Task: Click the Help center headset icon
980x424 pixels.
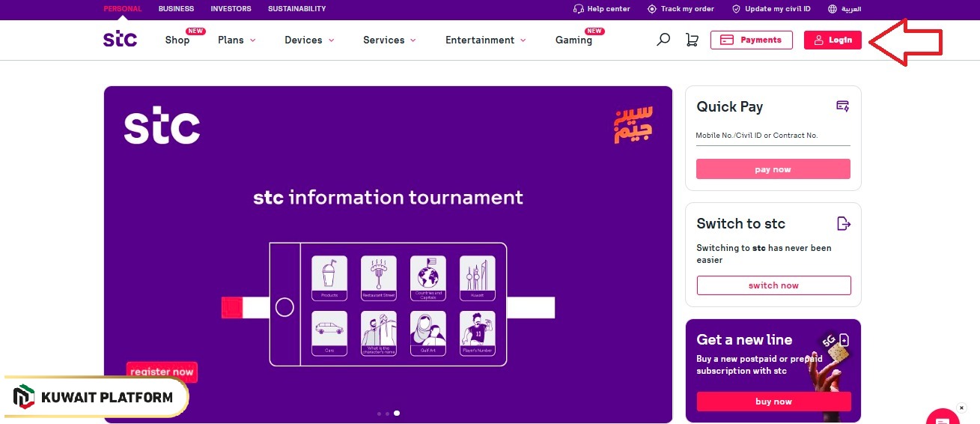Action: pyautogui.click(x=578, y=9)
